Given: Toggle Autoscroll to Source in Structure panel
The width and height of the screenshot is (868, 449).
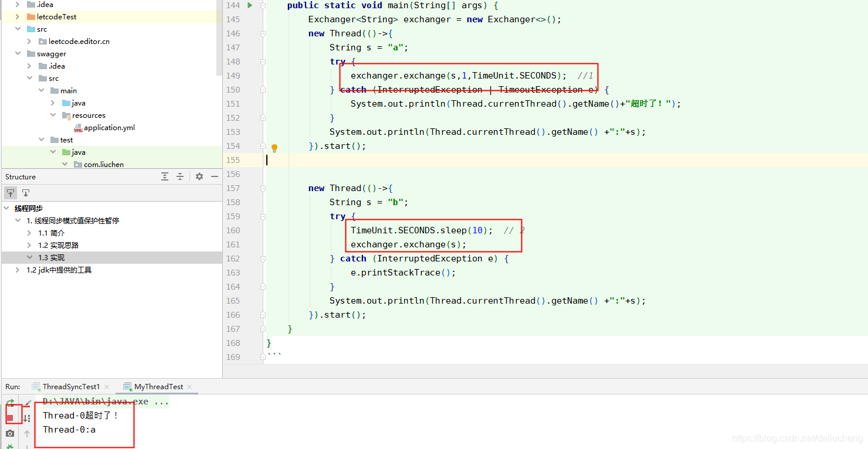Looking at the screenshot, I should click(x=11, y=193).
